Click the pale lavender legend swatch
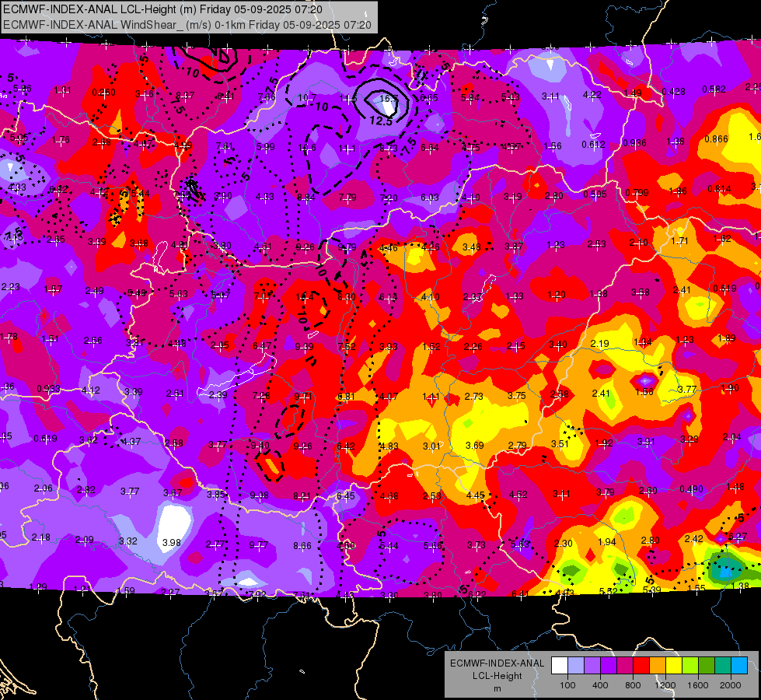The width and height of the screenshot is (761, 700). click(576, 666)
